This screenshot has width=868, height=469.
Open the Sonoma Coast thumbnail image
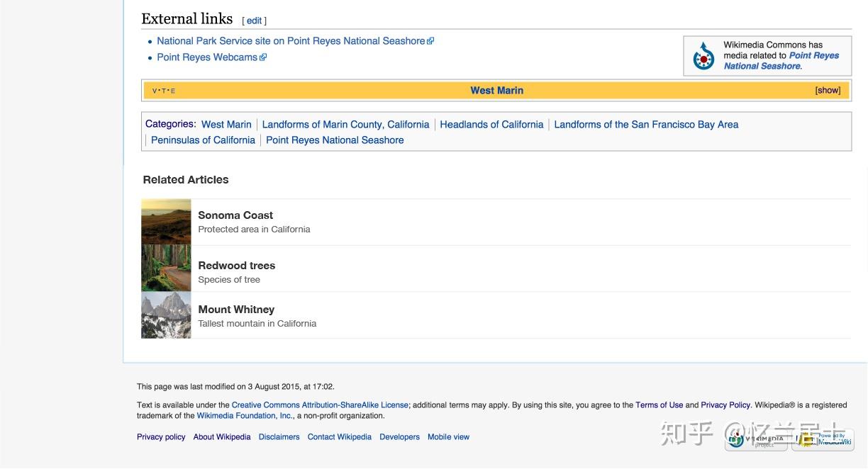(x=166, y=222)
